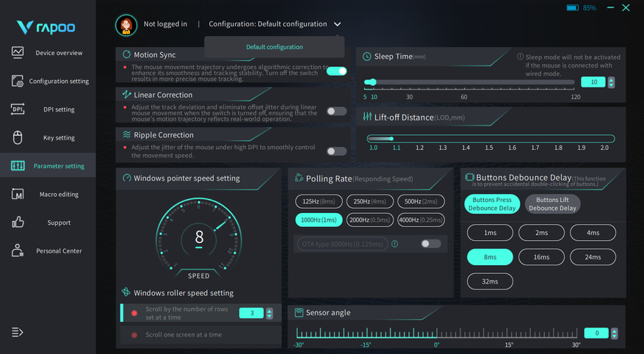Open Device overview monitor icon
The width and height of the screenshot is (644, 354).
click(x=18, y=53)
